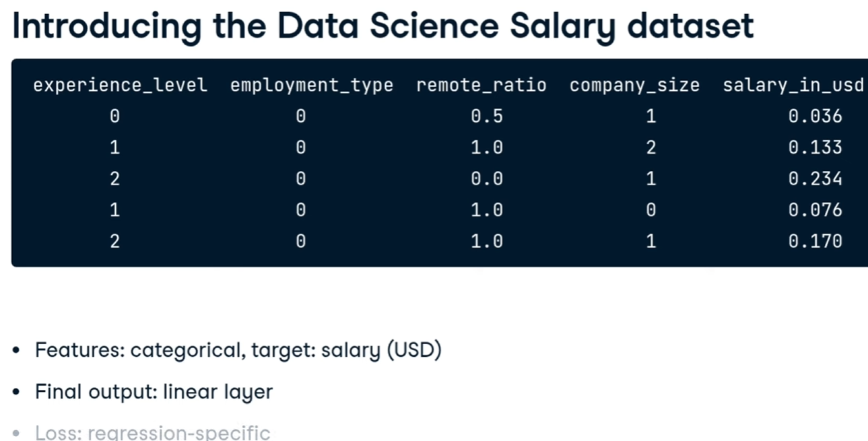Click the remote_ratio value 0.0

[487, 178]
